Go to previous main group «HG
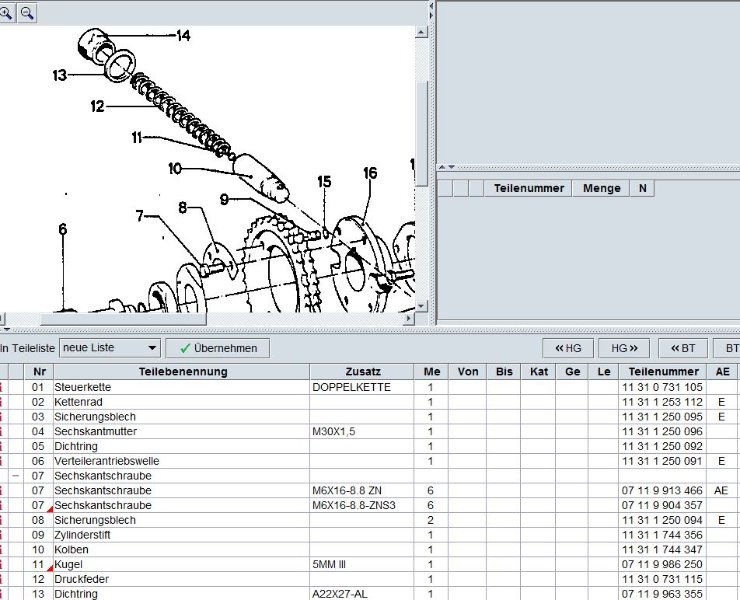 click(x=567, y=348)
